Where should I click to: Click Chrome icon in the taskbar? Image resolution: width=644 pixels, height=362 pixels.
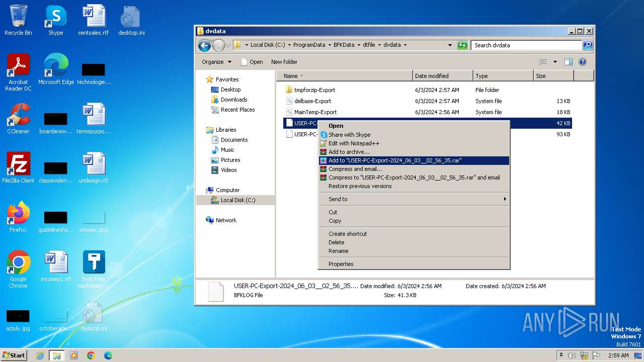tap(91, 355)
